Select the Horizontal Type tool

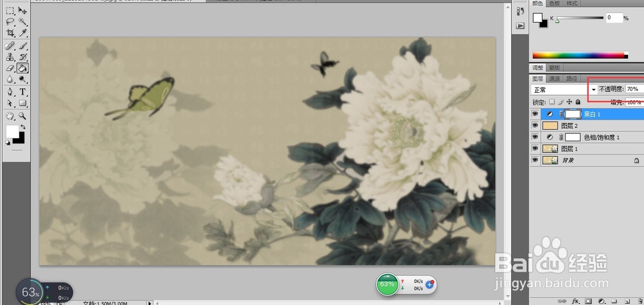pyautogui.click(x=23, y=91)
